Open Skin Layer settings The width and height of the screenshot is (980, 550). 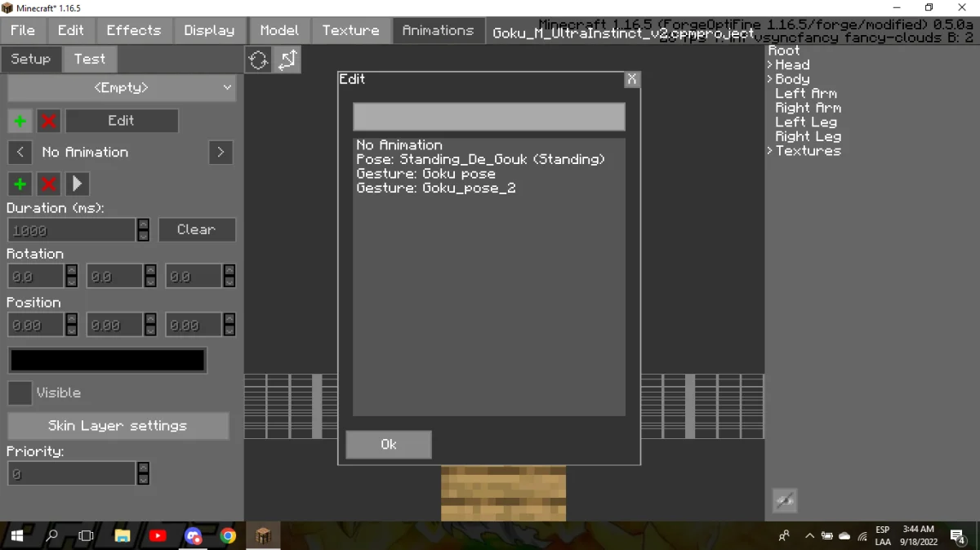[x=118, y=426]
